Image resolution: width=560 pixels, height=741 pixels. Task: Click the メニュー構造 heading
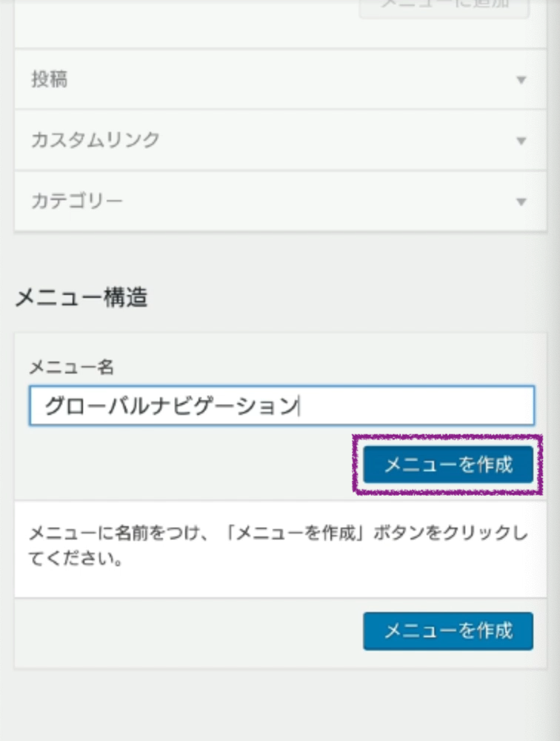tap(81, 298)
